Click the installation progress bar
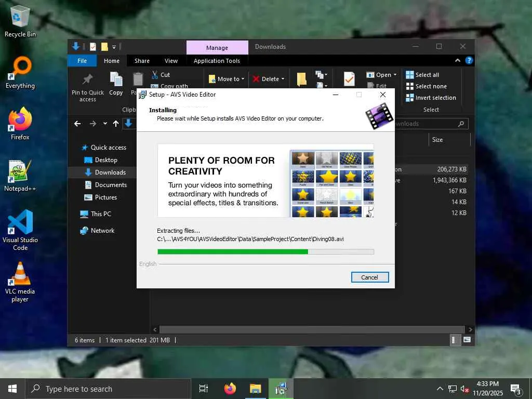This screenshot has height=399, width=532. click(265, 252)
